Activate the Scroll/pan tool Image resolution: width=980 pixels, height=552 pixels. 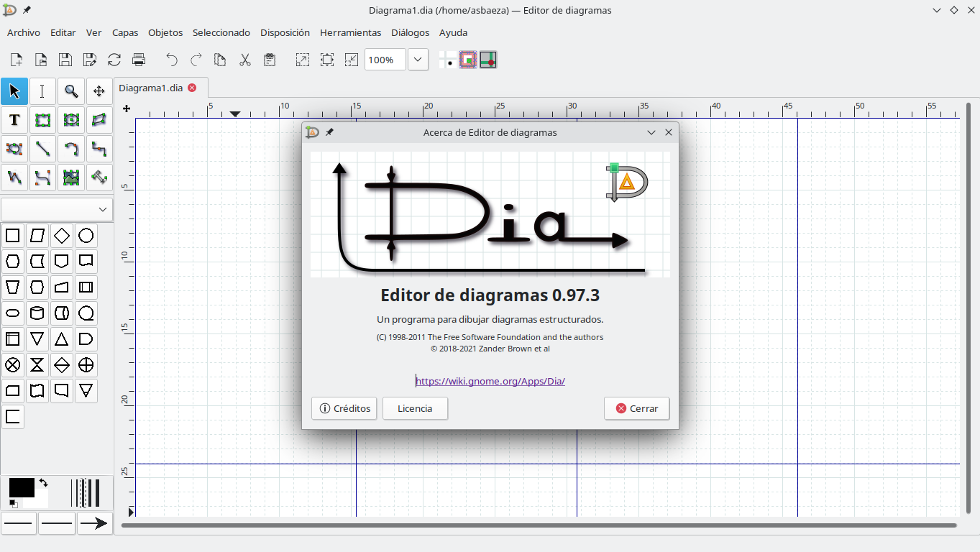coord(99,91)
